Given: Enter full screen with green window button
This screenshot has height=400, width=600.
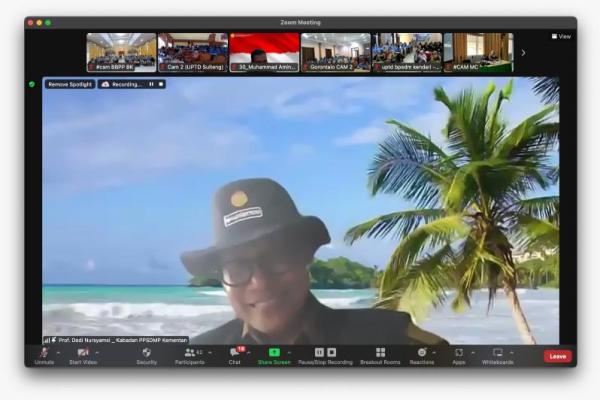Looking at the screenshot, I should point(48,23).
